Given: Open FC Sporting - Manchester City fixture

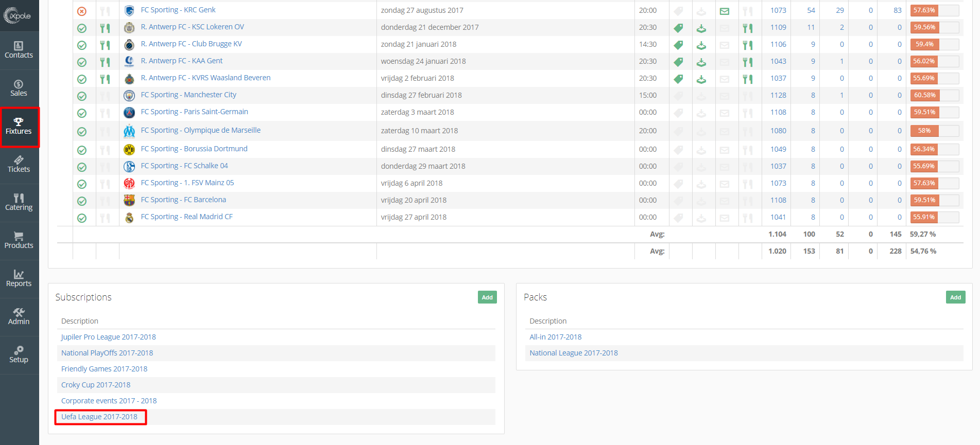Looking at the screenshot, I should coord(188,95).
